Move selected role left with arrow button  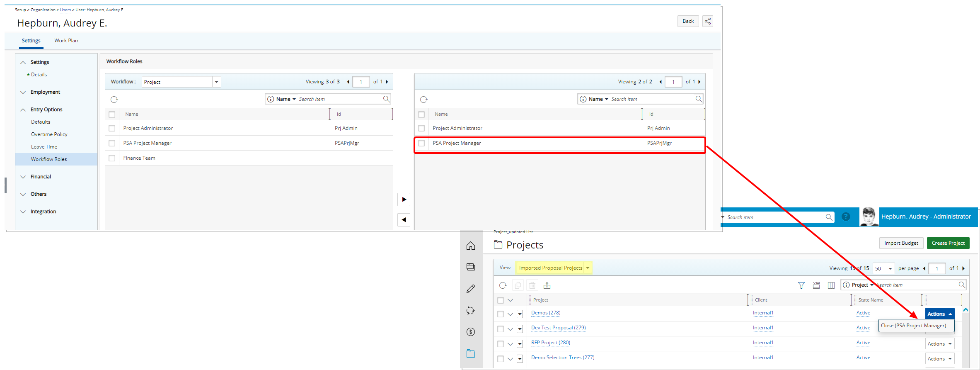[x=404, y=220]
